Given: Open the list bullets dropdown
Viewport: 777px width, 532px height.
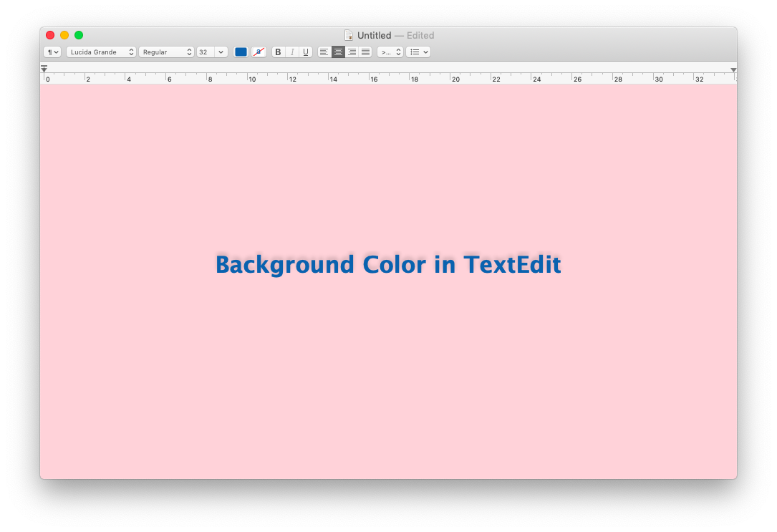Looking at the screenshot, I should point(418,52).
